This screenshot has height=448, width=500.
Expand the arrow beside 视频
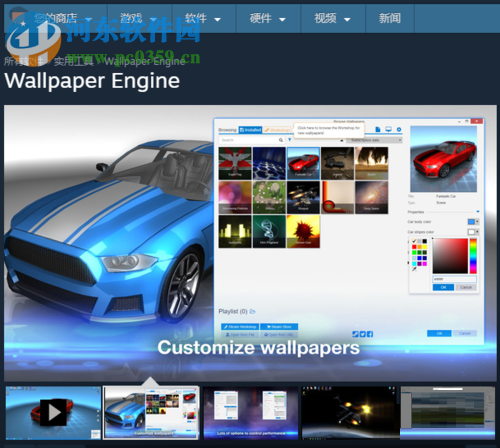point(347,20)
